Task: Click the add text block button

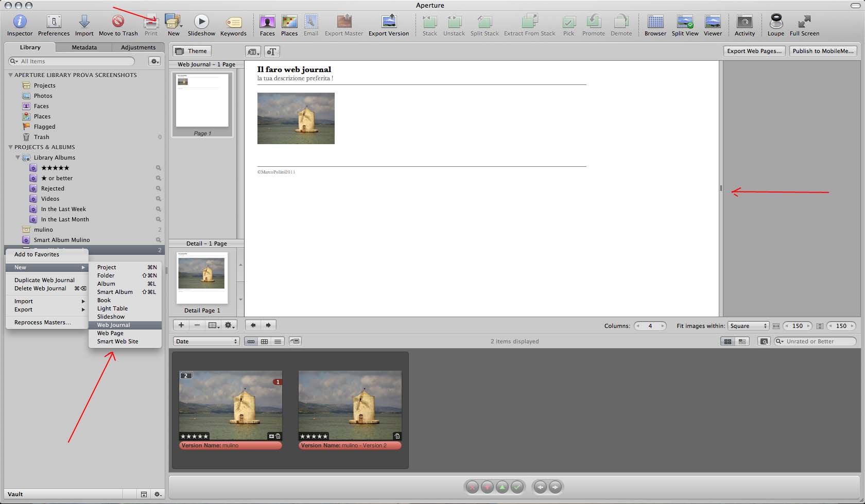Action: pyautogui.click(x=271, y=51)
